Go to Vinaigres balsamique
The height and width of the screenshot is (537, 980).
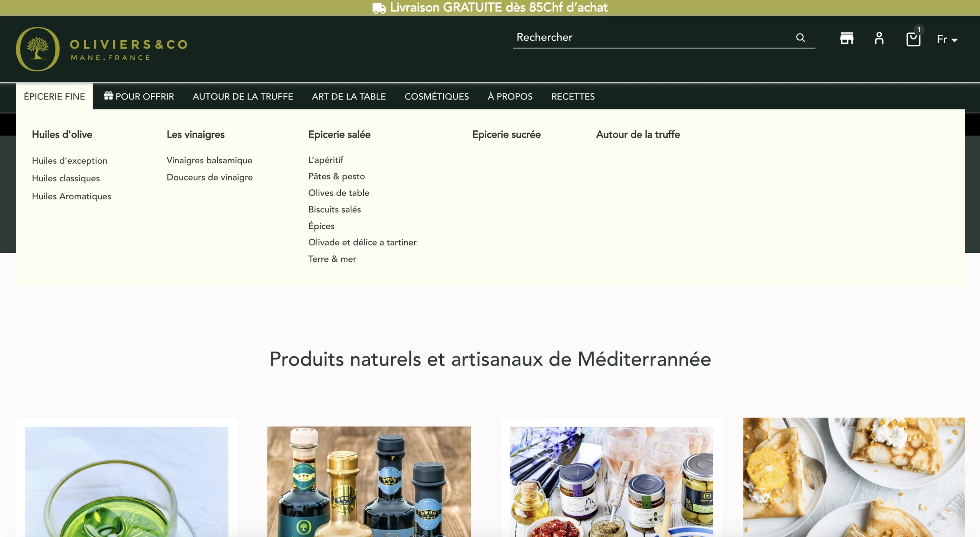tap(209, 160)
